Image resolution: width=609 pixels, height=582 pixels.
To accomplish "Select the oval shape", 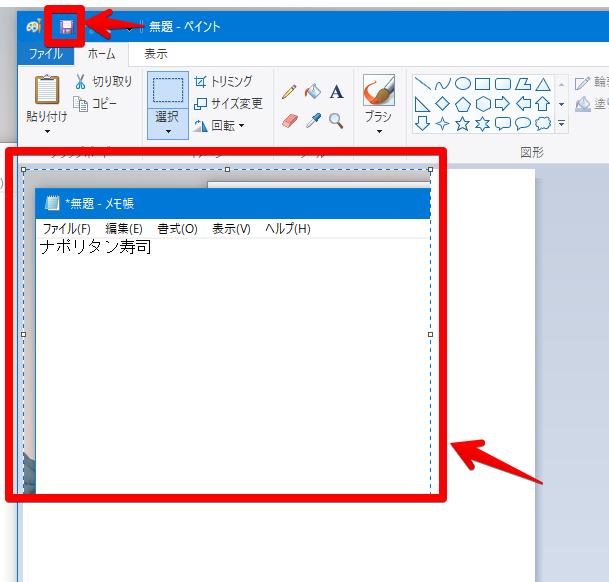I will click(463, 84).
